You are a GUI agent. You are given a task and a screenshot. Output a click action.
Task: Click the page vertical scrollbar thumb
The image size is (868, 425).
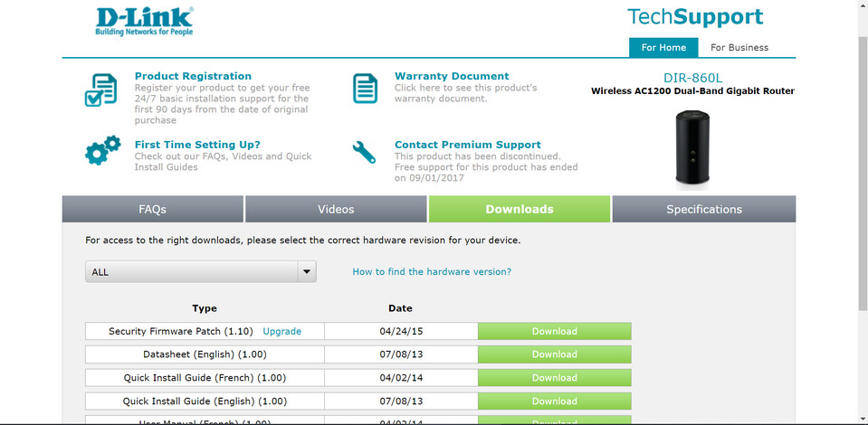pos(863,175)
